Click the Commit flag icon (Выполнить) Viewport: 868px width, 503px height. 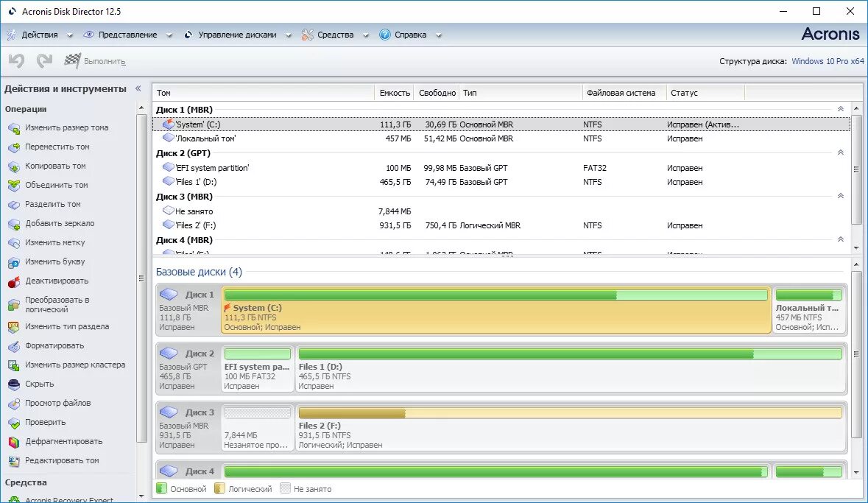pos(72,60)
